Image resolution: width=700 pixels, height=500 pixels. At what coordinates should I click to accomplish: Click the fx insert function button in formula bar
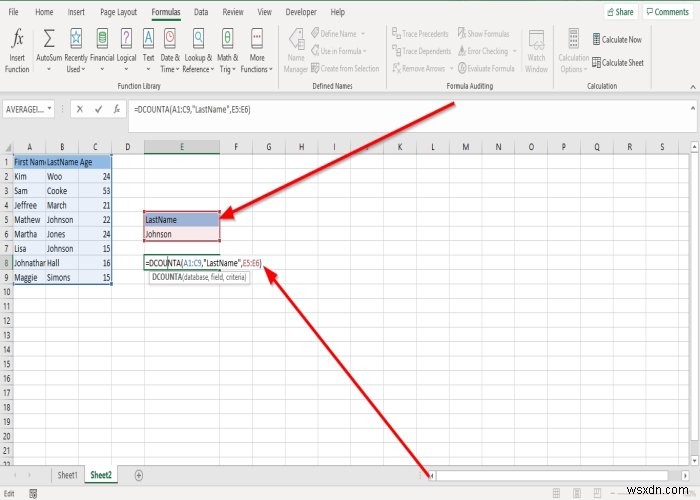(117, 109)
